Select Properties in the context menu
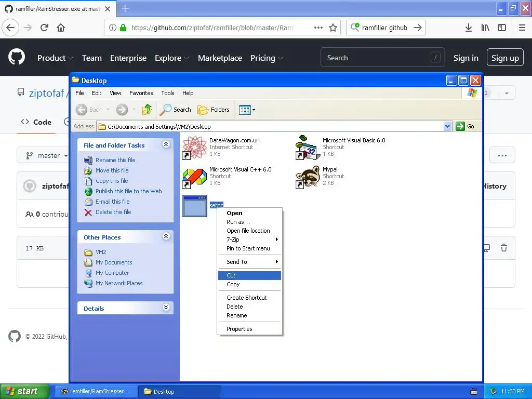The image size is (532, 399). [x=249, y=329]
